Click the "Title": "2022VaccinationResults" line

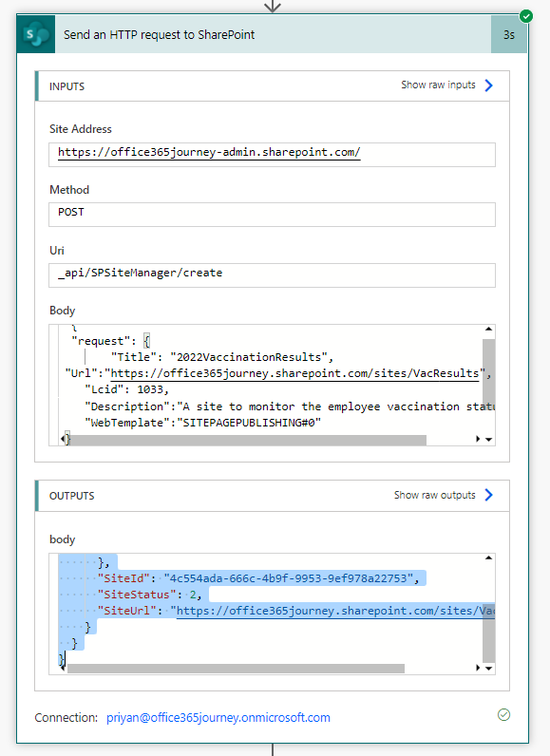[222, 357]
